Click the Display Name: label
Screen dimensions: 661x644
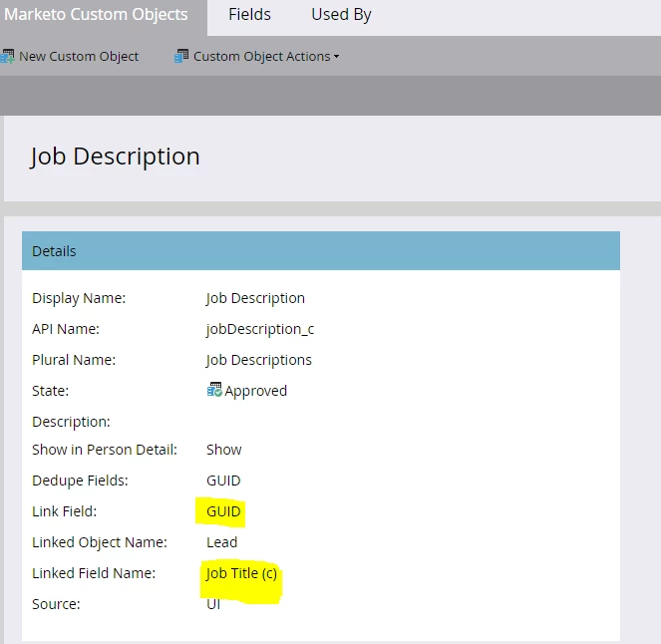point(79,298)
